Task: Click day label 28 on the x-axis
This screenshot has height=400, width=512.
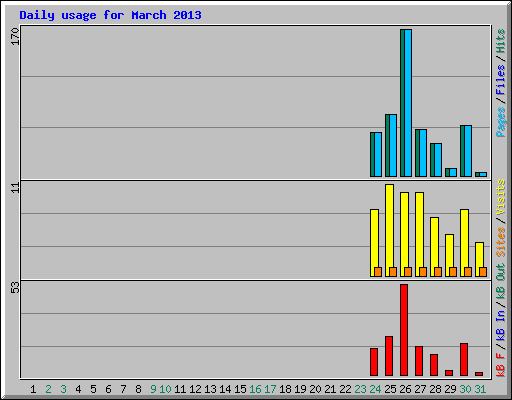Action: (x=435, y=389)
